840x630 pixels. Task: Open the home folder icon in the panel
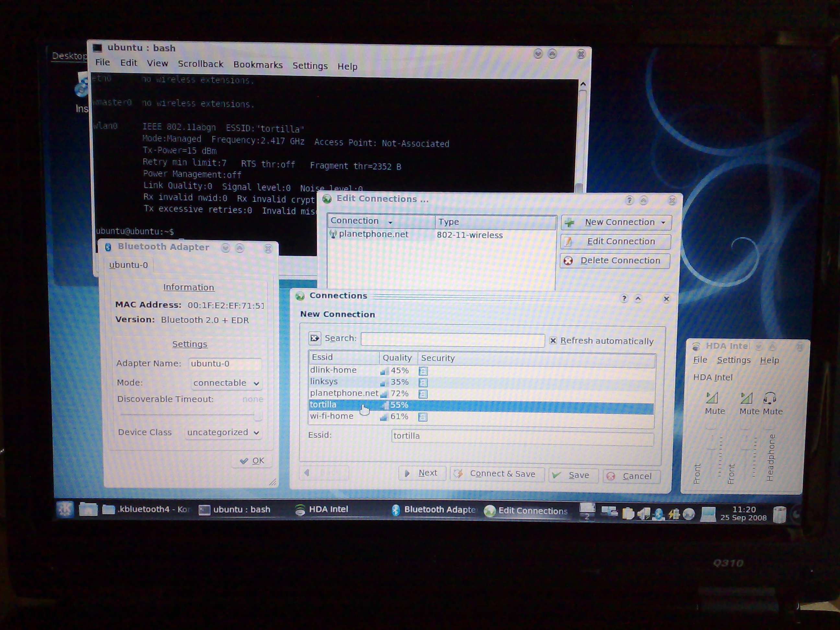coord(88,509)
